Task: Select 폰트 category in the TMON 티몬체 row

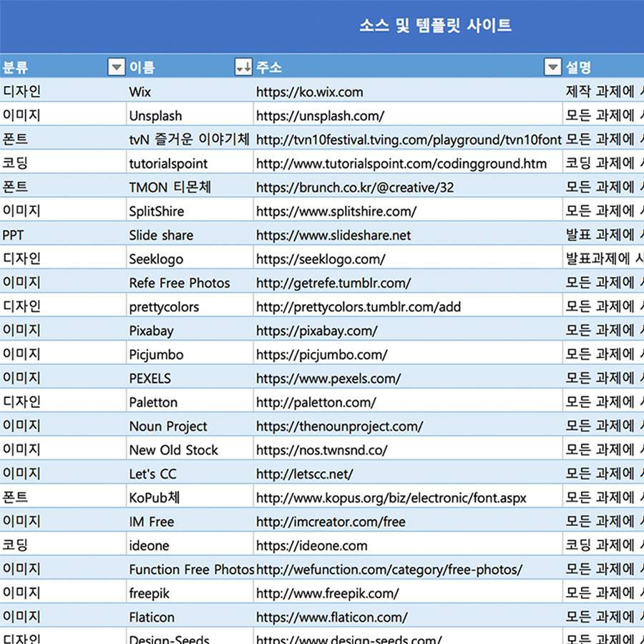Action: (x=63, y=187)
